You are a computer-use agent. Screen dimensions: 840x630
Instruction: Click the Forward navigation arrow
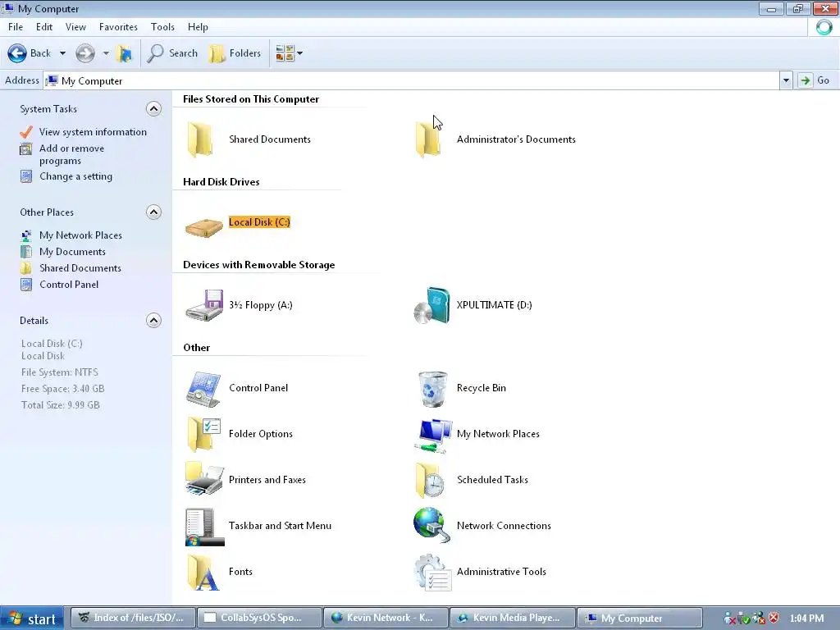pyautogui.click(x=84, y=53)
